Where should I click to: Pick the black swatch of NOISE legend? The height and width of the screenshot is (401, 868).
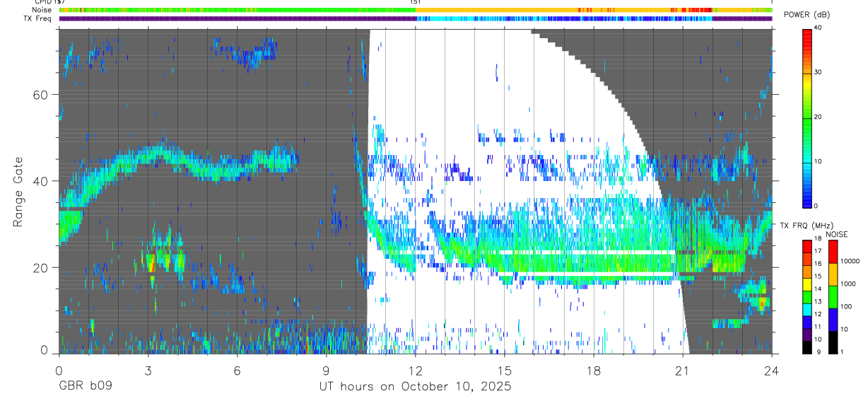point(833,342)
